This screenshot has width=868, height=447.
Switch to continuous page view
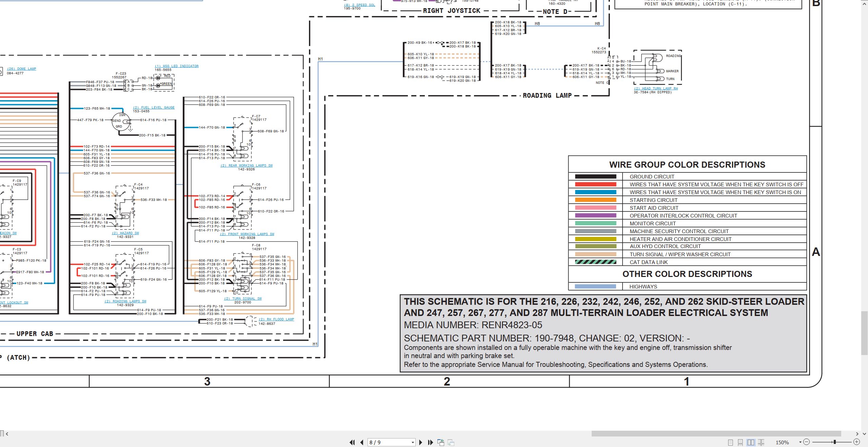(x=741, y=442)
